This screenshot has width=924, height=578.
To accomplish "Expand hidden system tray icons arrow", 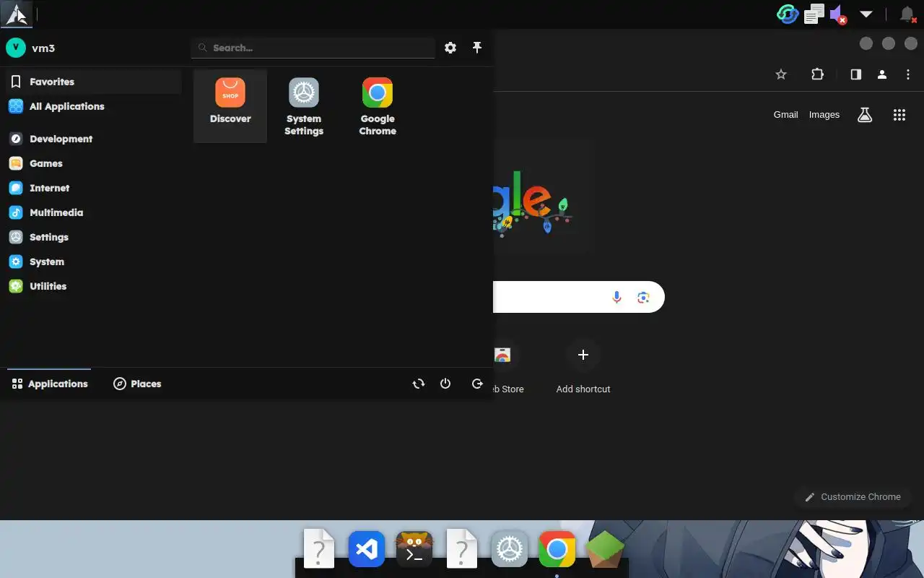I will pos(866,14).
